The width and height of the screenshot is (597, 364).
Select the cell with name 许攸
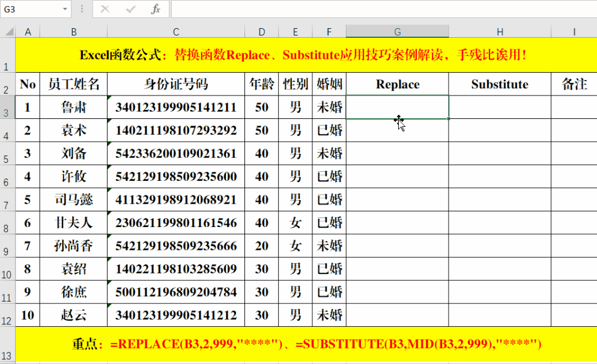click(73, 177)
